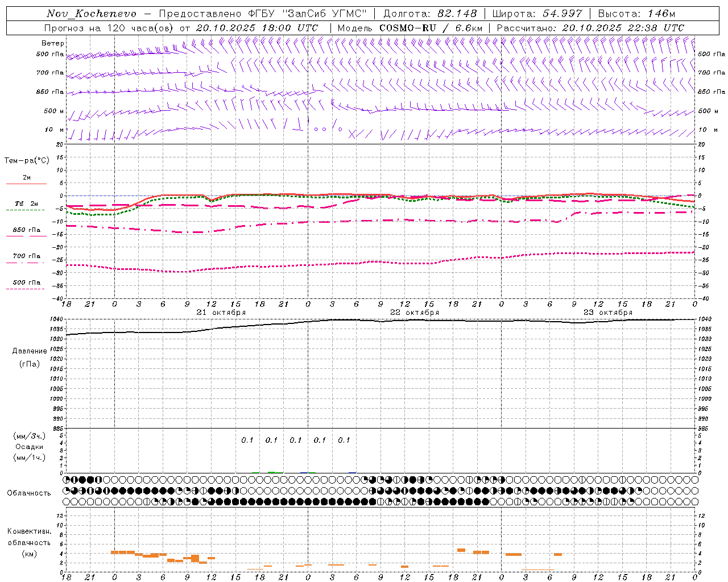Click the 850 гПа legend entry under Тем-ра
Viewport: 728px width, 582px height.
coord(27,230)
